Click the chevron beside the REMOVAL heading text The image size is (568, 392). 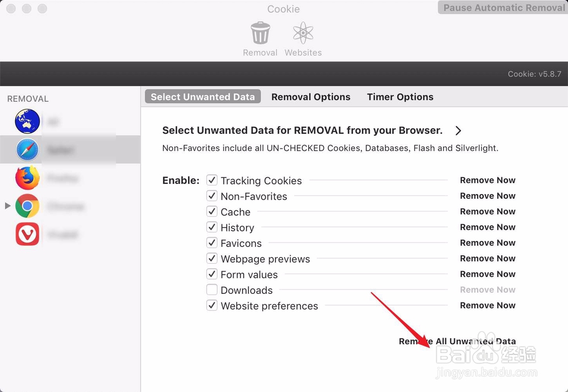click(458, 130)
